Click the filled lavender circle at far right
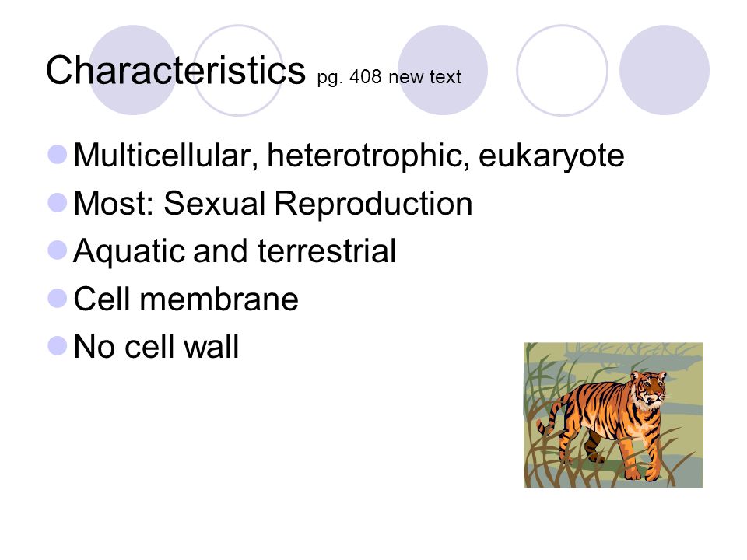The height and width of the screenshot is (560, 747). pyautogui.click(x=664, y=70)
